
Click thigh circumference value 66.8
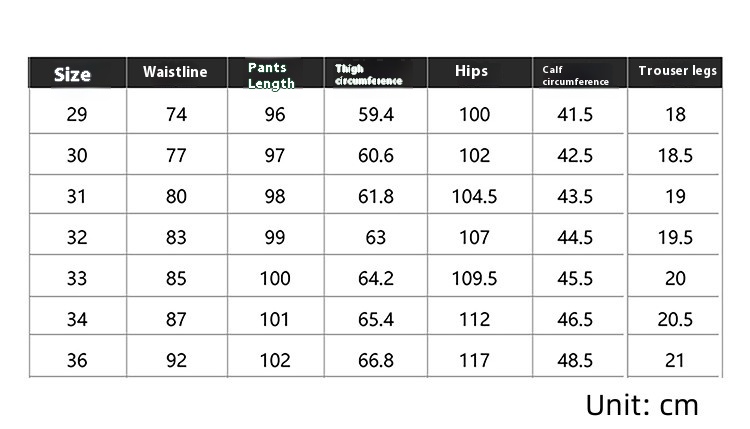pos(376,360)
